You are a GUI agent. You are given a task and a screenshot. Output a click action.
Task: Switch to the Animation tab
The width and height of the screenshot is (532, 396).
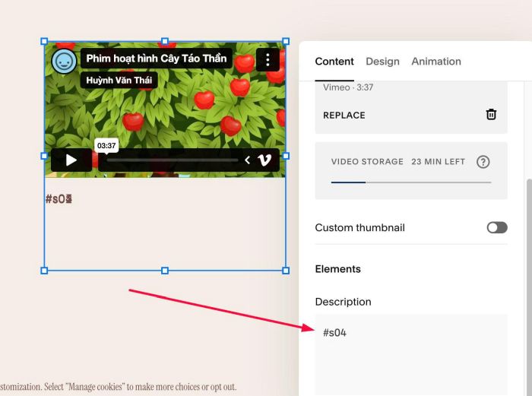[x=436, y=62]
